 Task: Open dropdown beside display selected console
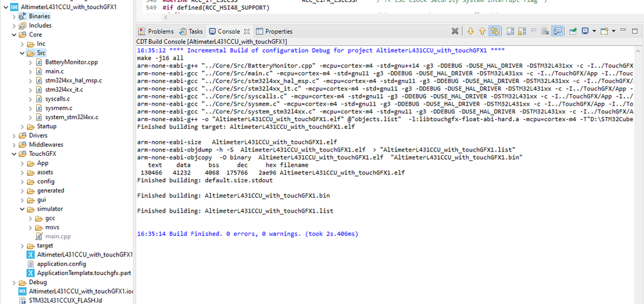(x=594, y=31)
